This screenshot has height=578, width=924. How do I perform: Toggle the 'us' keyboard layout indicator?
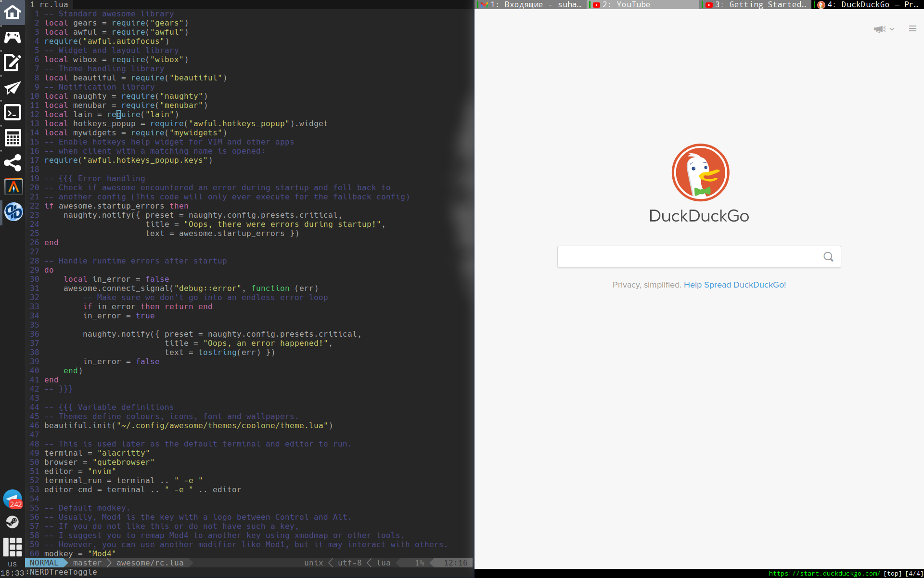pos(13,564)
